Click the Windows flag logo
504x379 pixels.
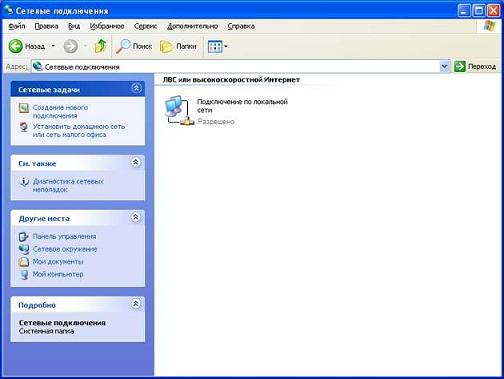490,26
